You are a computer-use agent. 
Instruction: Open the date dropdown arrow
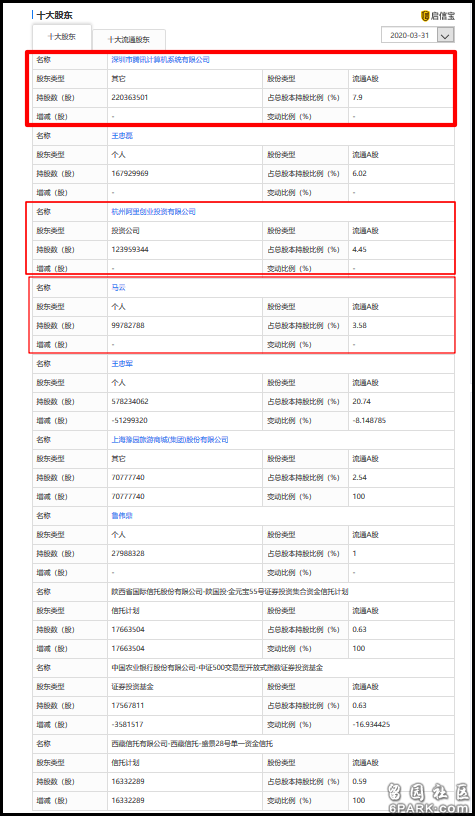[446, 35]
